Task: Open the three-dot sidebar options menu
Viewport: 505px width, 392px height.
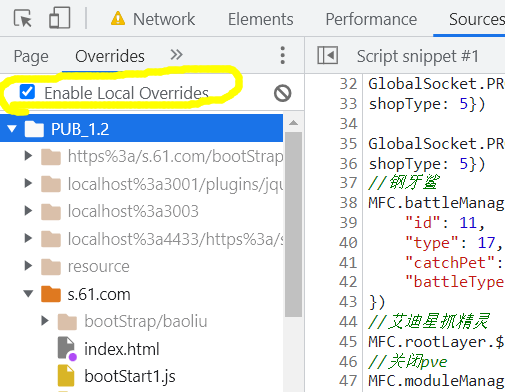Action: tap(283, 55)
